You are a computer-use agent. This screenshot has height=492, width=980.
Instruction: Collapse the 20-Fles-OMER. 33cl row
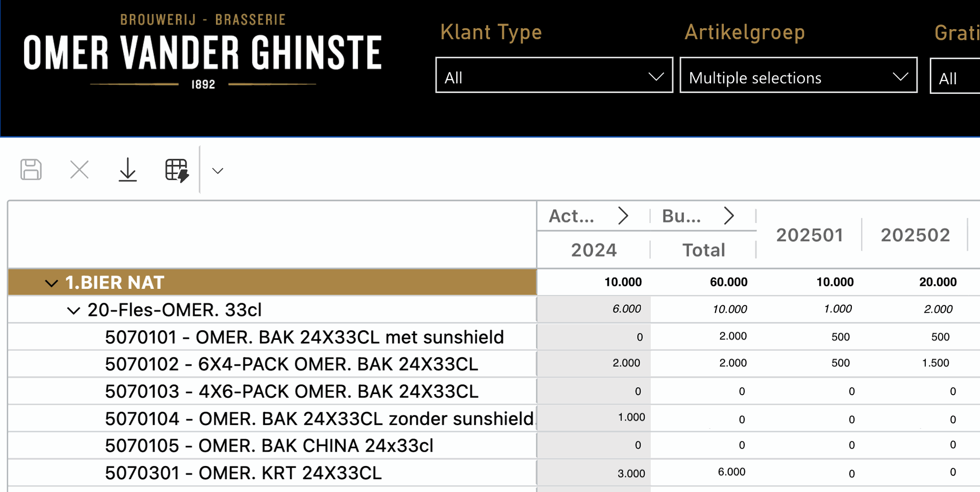click(x=74, y=310)
